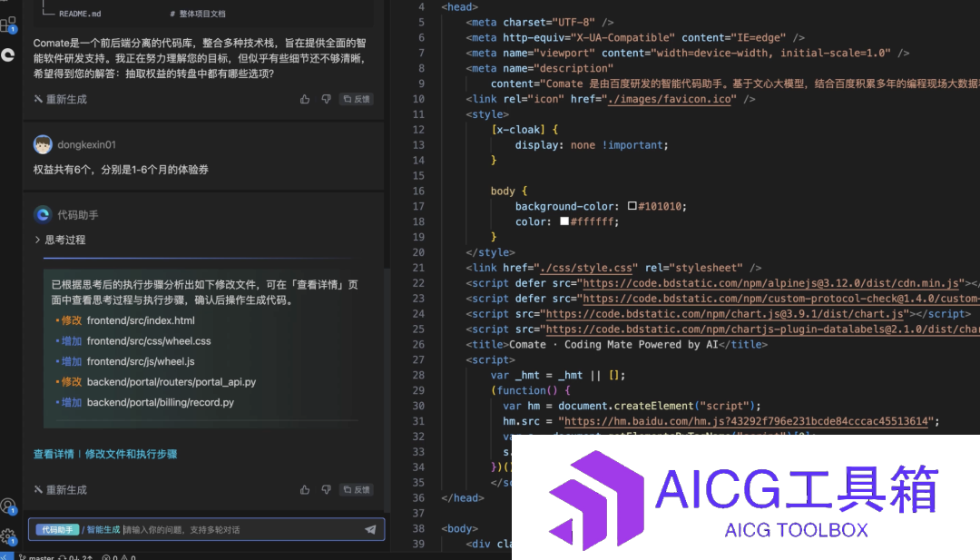
Task: Click the 'body {' selector on line 16
Action: (509, 192)
